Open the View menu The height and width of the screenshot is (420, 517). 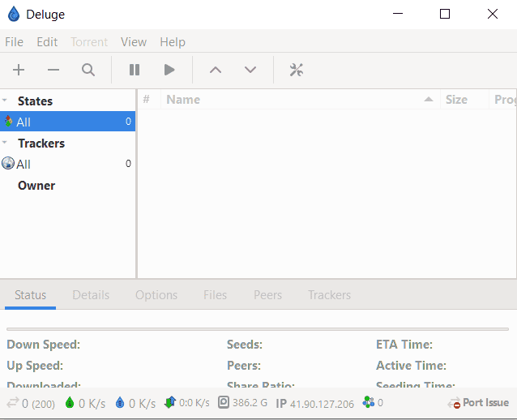tap(134, 42)
